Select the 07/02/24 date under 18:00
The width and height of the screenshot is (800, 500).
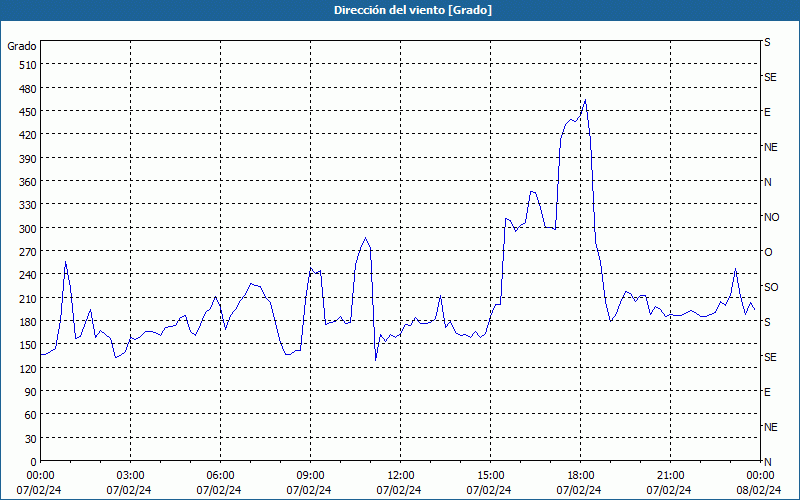579,490
